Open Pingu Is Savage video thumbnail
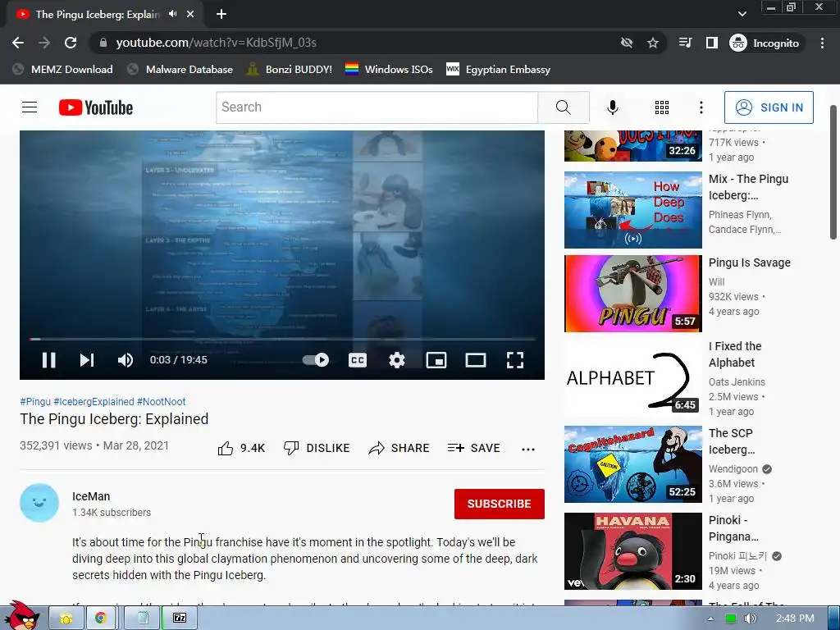 [632, 294]
